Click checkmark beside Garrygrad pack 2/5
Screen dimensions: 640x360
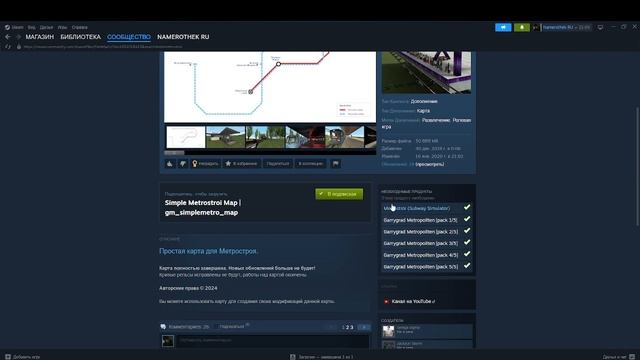tap(467, 231)
